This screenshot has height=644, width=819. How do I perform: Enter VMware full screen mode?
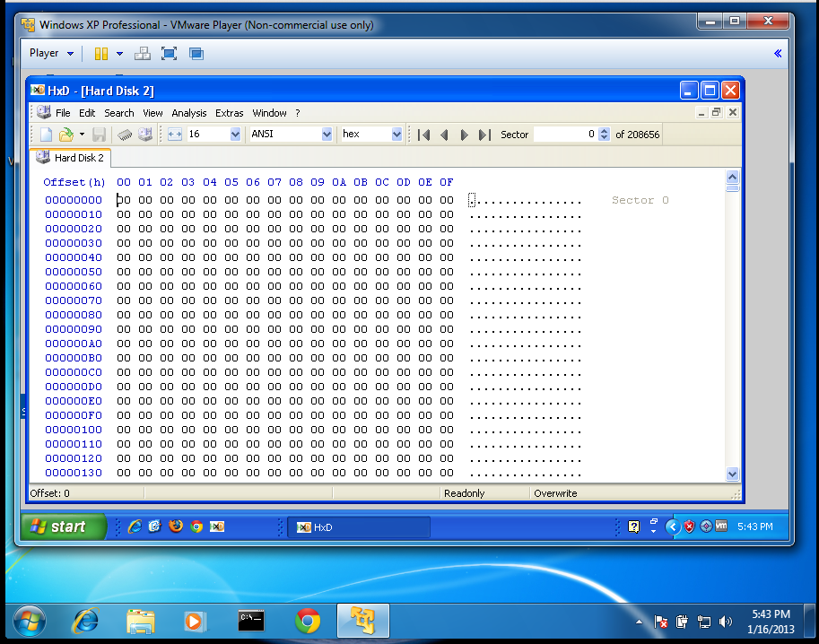pos(169,54)
